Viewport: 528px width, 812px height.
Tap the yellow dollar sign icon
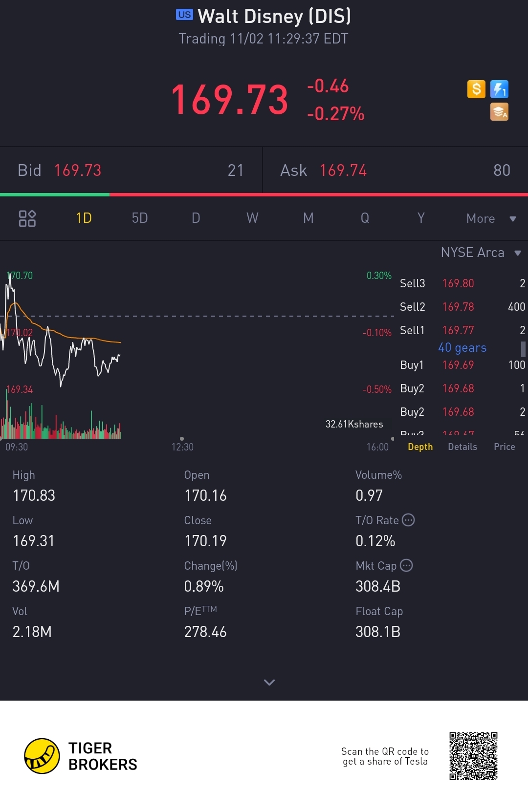coord(476,89)
